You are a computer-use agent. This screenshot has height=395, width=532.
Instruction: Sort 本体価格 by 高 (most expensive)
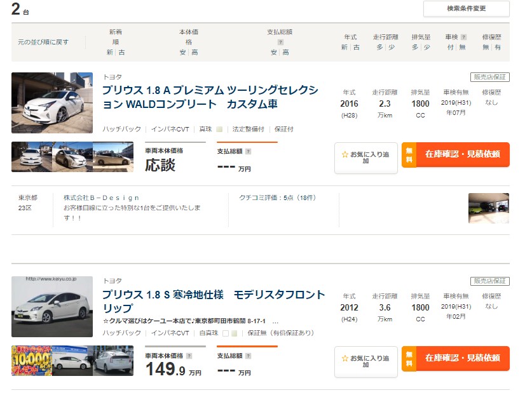[194, 52]
